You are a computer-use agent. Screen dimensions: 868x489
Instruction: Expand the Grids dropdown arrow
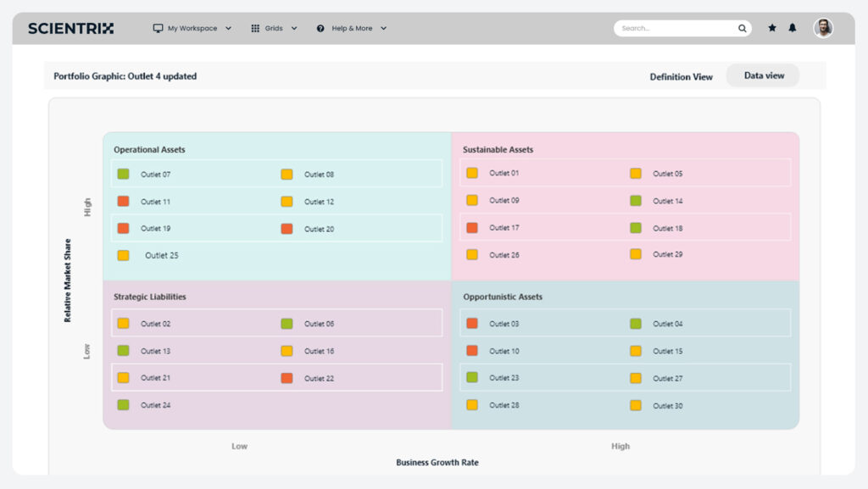[x=294, y=29]
